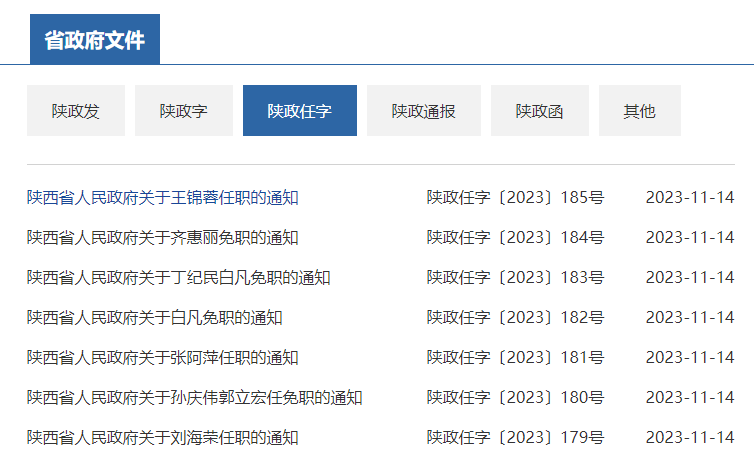Screen dimensions: 754x455
Task: Click the date beside the 齐惠丽免职 notice
Action: coord(690,237)
